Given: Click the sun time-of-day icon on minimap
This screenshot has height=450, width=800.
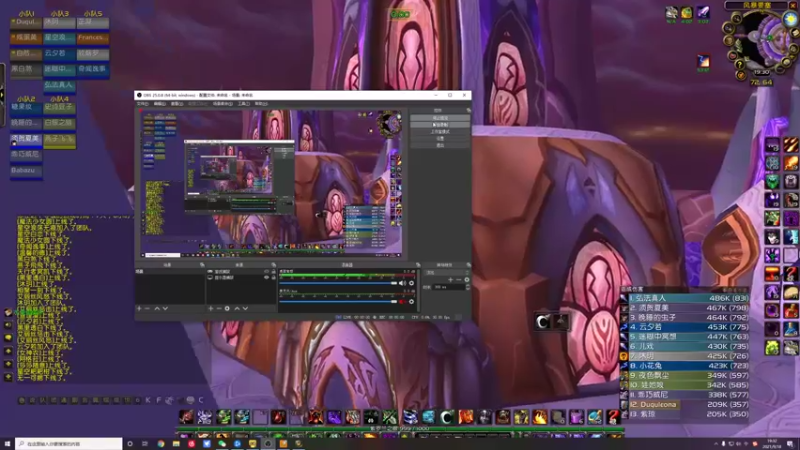Looking at the screenshot, I should pyautogui.click(x=790, y=19).
